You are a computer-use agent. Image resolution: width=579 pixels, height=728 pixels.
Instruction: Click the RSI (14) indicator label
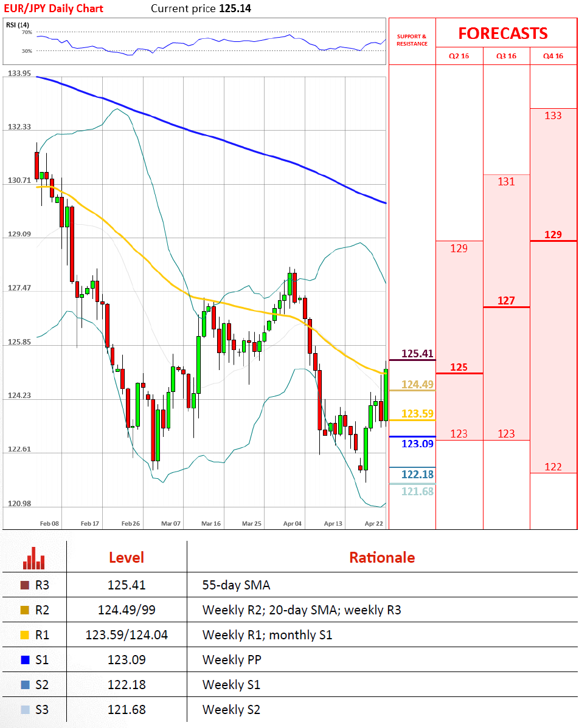click(18, 24)
